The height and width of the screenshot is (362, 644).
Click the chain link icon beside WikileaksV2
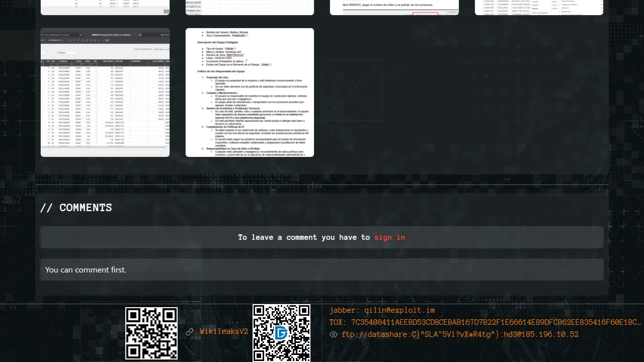[x=190, y=332]
